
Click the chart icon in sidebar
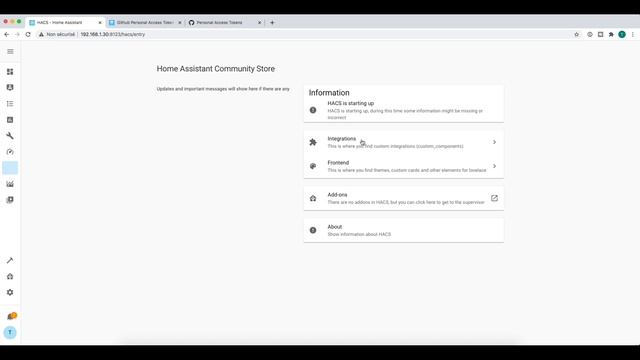click(10, 184)
